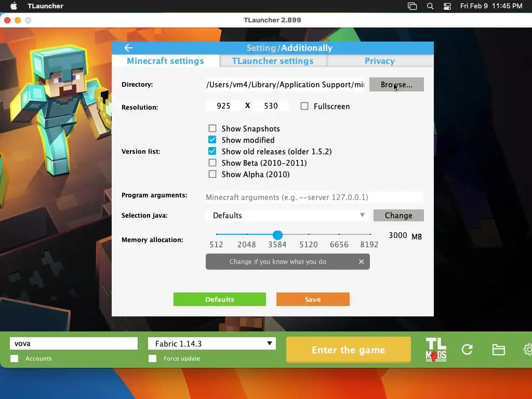Click the refresh icon in bottom bar
This screenshot has width=532, height=399.
tap(467, 350)
